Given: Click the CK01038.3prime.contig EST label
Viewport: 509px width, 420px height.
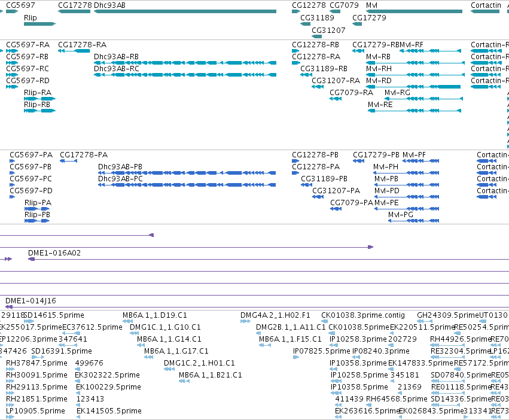Looking at the screenshot, I should click(x=363, y=315).
